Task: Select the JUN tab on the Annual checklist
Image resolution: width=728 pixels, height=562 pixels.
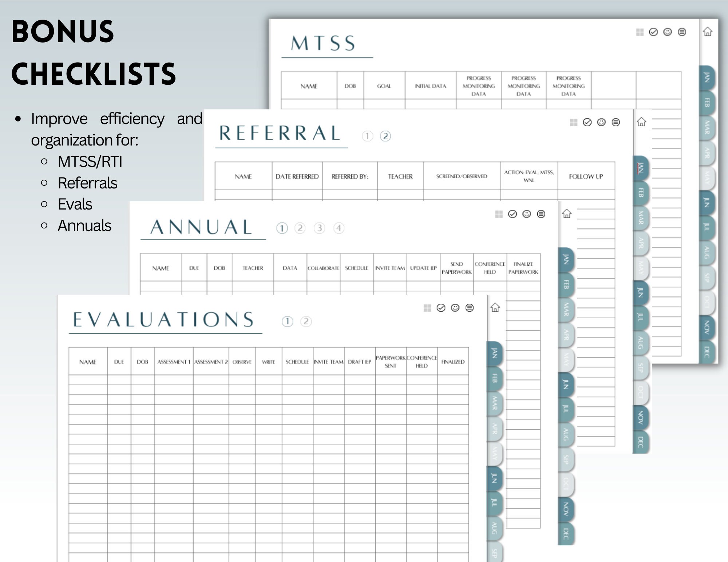Action: coord(565,384)
